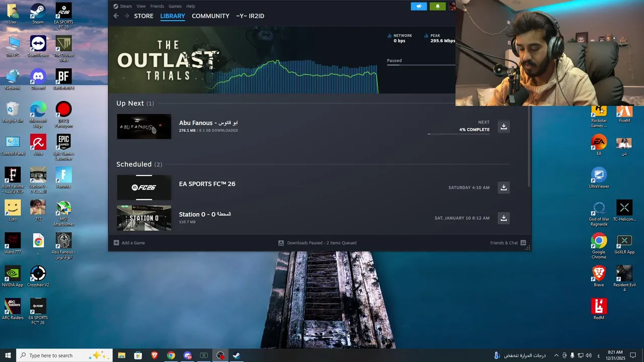The width and height of the screenshot is (644, 362).
Task: Select the Avira desktop icon
Action: click(38, 145)
